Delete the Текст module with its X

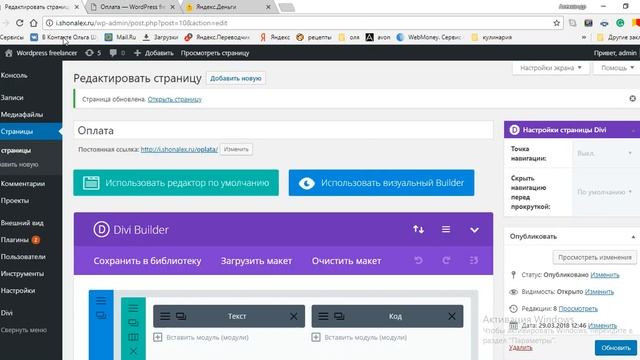point(293,316)
